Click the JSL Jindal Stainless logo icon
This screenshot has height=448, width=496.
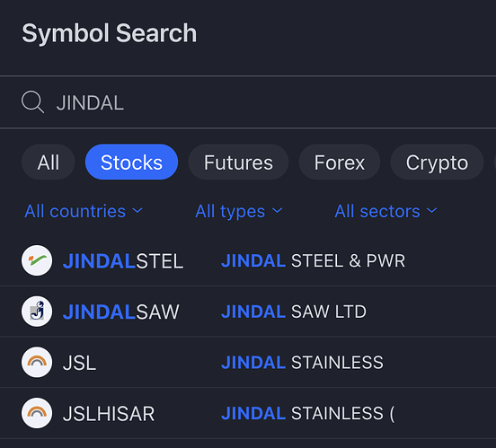point(37,363)
